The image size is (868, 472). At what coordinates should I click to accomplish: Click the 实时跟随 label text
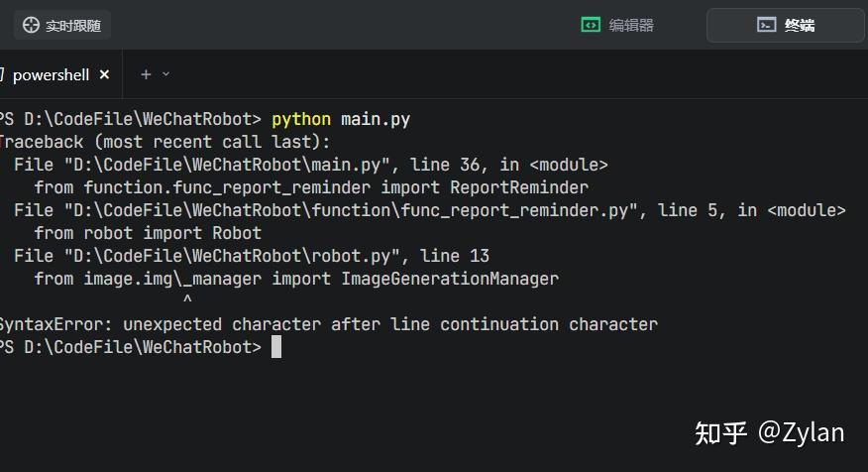point(73,26)
